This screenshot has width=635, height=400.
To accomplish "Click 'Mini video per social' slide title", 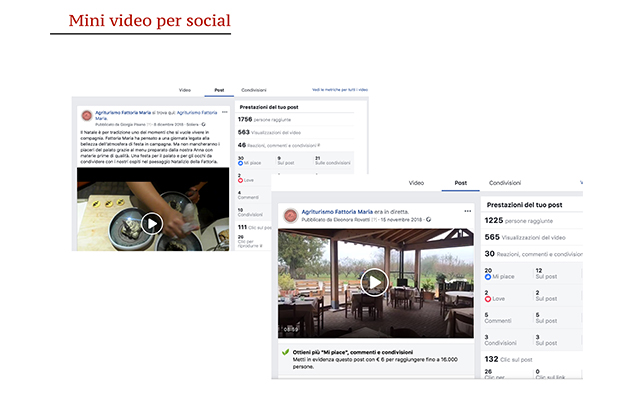I will tap(149, 21).
